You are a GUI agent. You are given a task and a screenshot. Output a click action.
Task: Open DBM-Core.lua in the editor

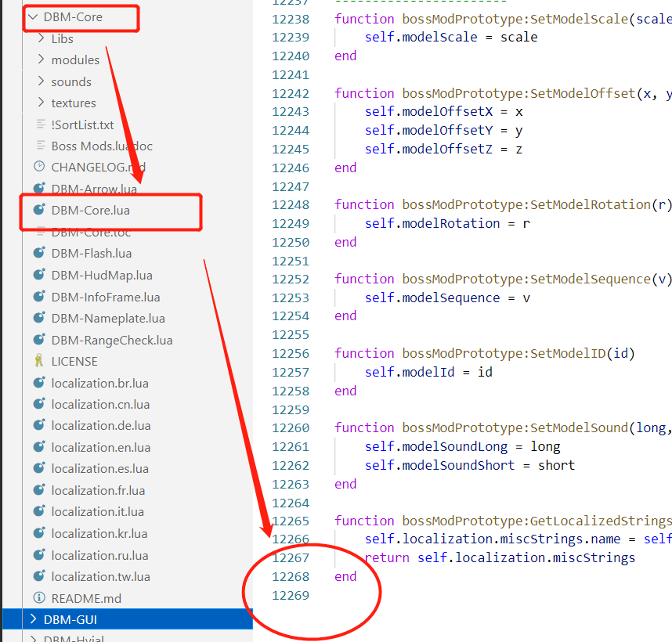90,210
